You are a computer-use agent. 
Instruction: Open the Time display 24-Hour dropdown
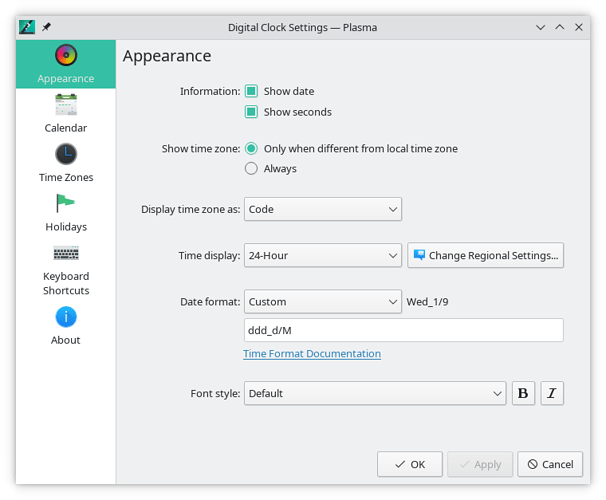[323, 255]
